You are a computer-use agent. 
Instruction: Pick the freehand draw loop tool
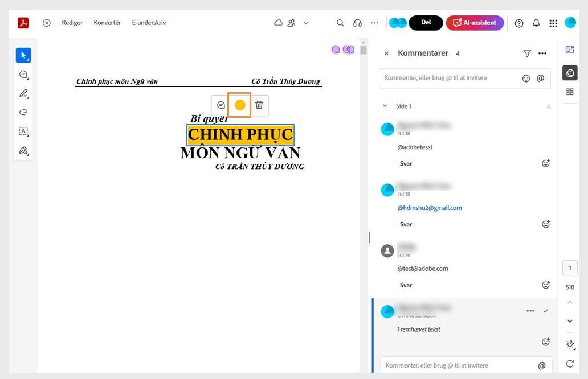23,112
